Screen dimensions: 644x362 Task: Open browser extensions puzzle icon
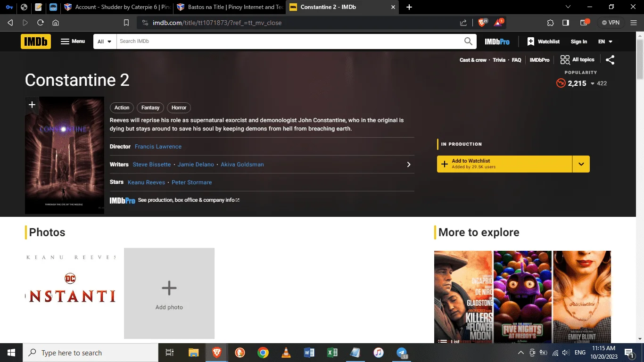tap(550, 23)
